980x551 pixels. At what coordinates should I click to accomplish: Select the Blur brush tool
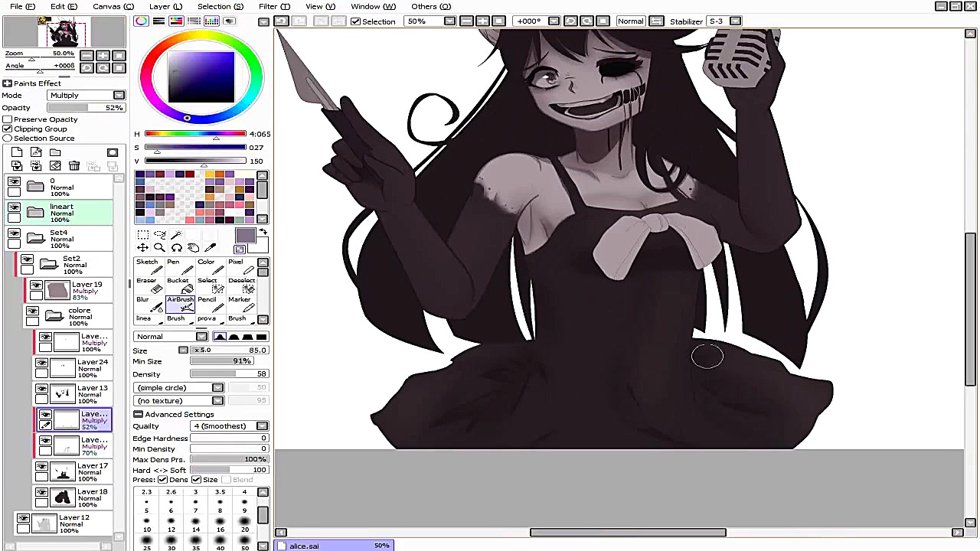(x=148, y=303)
